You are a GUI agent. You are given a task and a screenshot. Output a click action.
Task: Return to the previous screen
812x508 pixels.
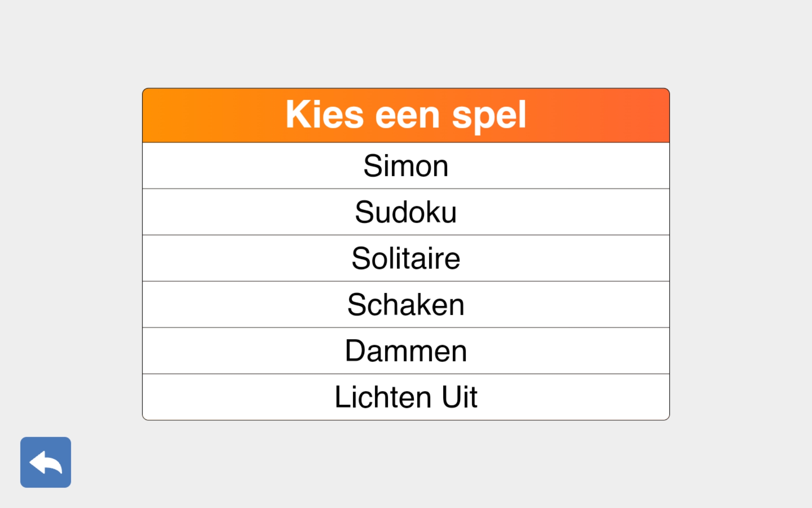[46, 462]
